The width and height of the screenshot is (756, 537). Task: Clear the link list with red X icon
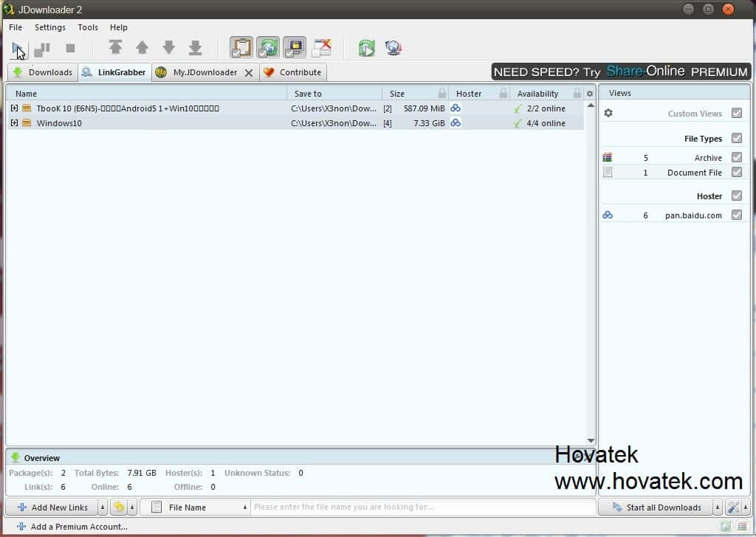point(322,46)
